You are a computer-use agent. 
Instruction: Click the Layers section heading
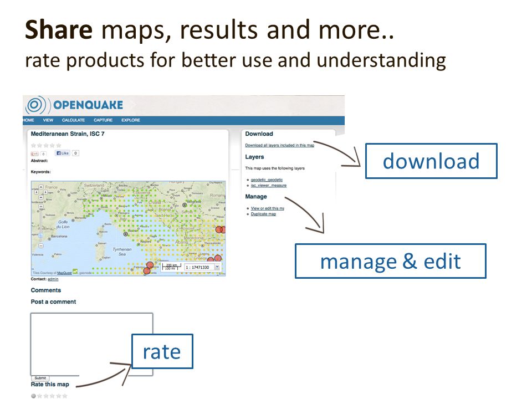point(254,157)
